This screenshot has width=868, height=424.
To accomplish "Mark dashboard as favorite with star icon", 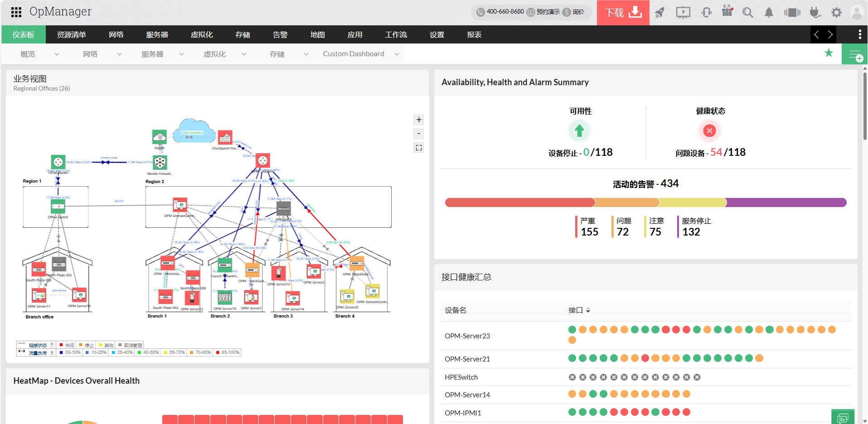I will tap(829, 53).
